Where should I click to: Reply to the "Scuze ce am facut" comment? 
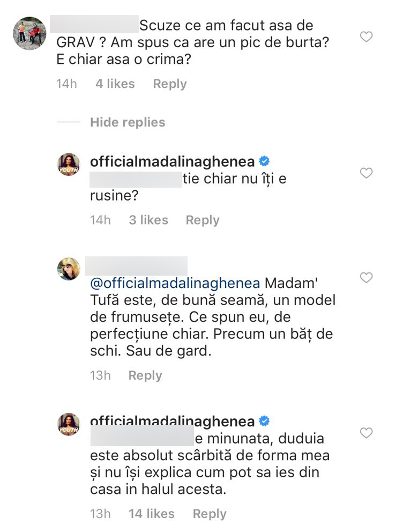[x=170, y=84]
